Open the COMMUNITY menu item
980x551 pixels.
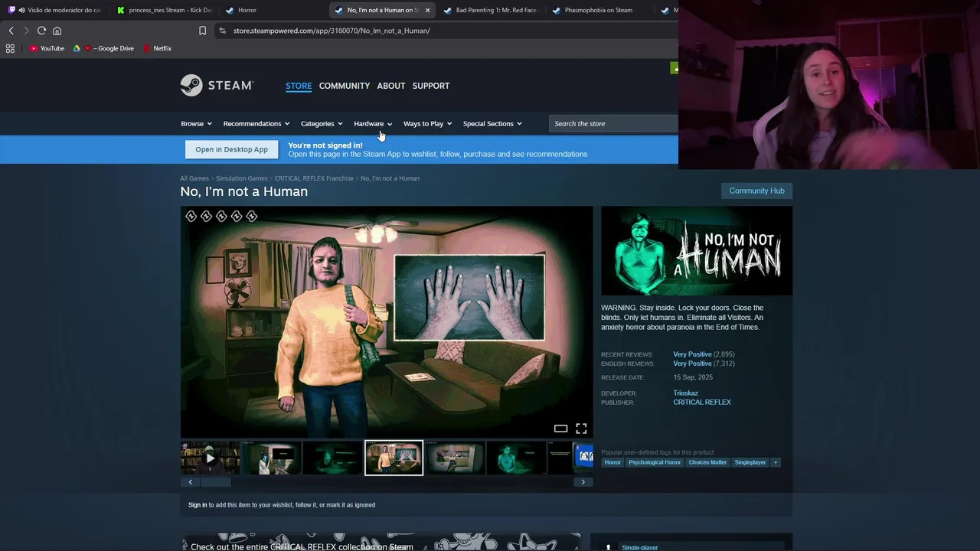click(x=345, y=86)
